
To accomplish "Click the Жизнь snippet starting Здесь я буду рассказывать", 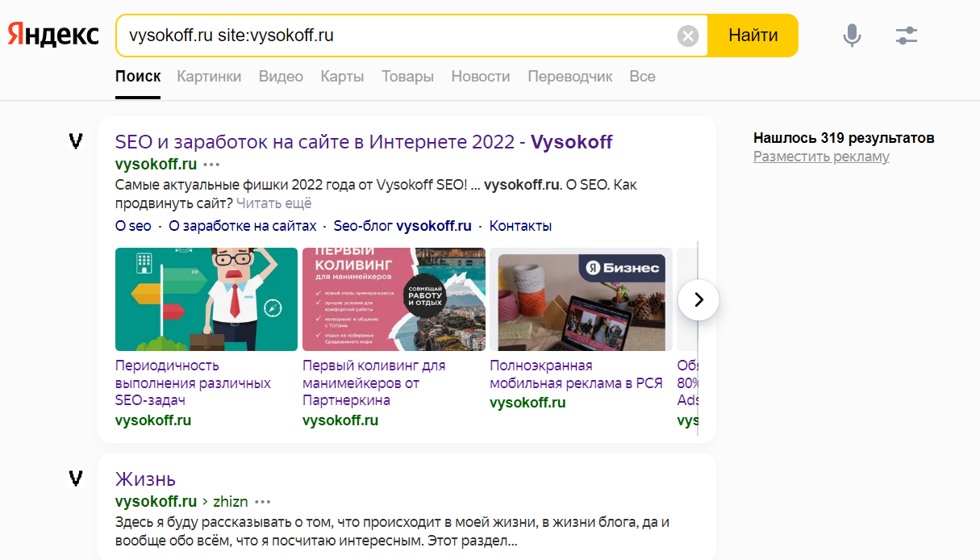I will tap(393, 532).
